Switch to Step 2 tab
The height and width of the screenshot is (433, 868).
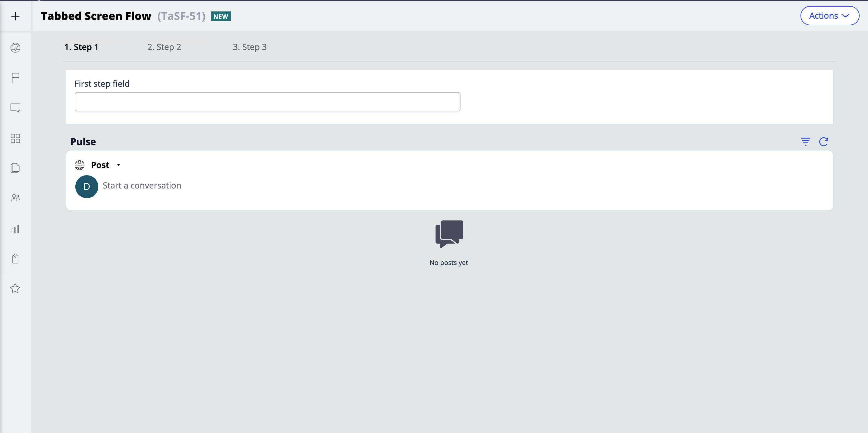(x=165, y=46)
